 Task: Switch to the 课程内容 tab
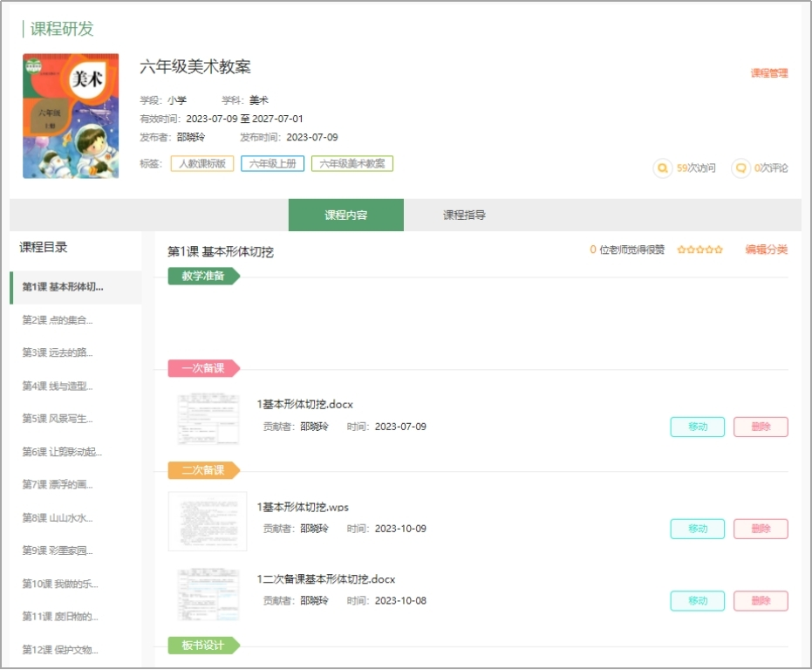click(x=345, y=215)
